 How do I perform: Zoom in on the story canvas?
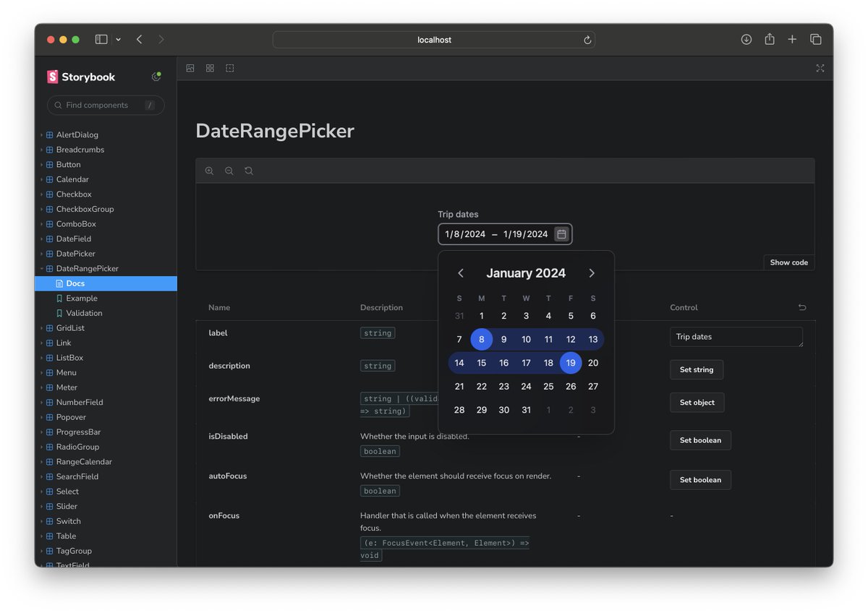point(209,171)
